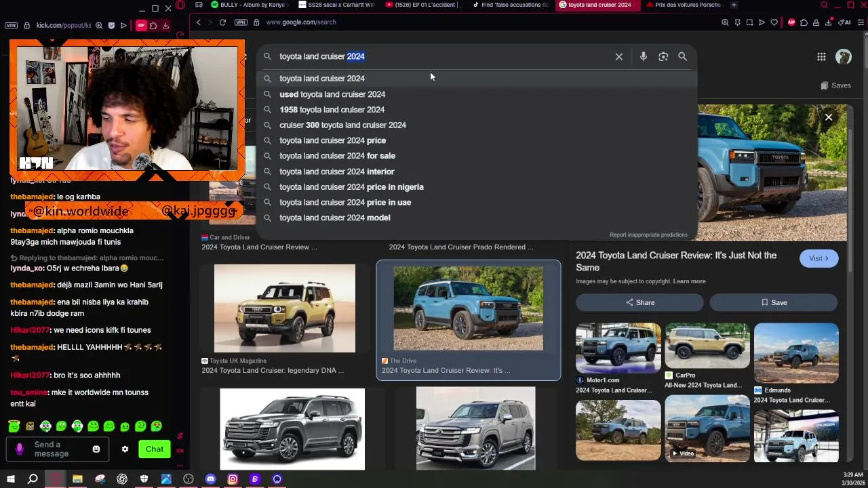Click 'Report inappropriate predictions' link
Screen dimensions: 868x488
tap(648, 235)
